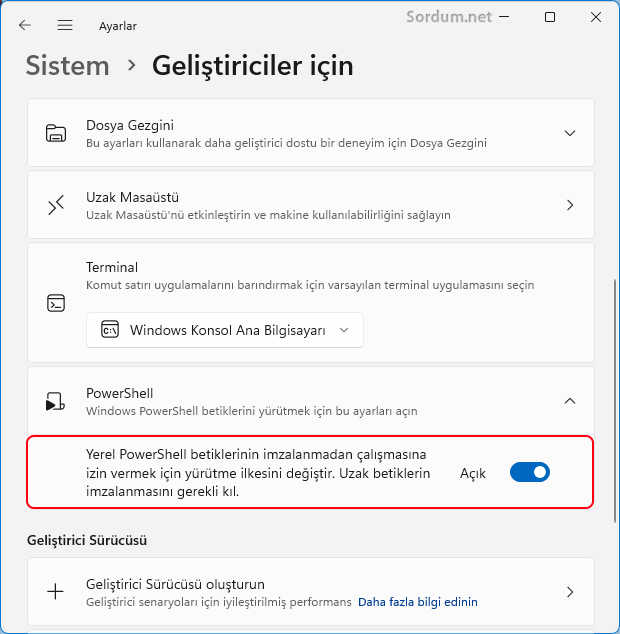Maximize the Ayarlar window
This screenshot has width=620, height=634.
pos(549,17)
